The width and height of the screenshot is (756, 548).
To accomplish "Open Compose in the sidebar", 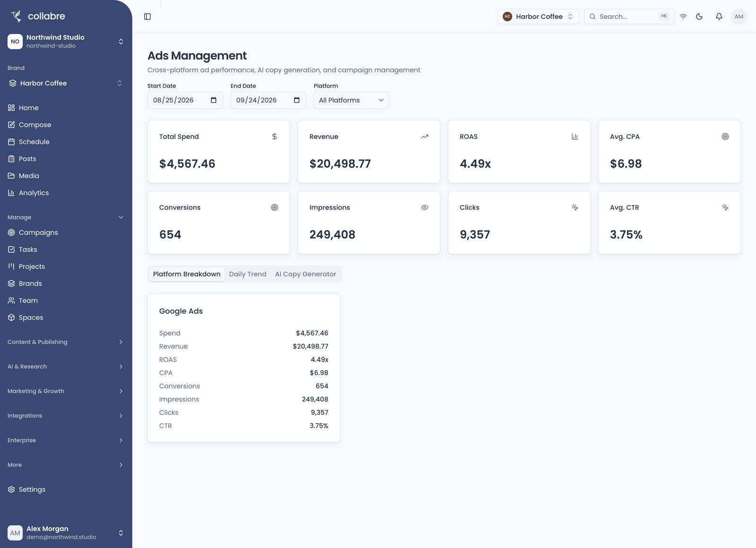I will click(66, 125).
